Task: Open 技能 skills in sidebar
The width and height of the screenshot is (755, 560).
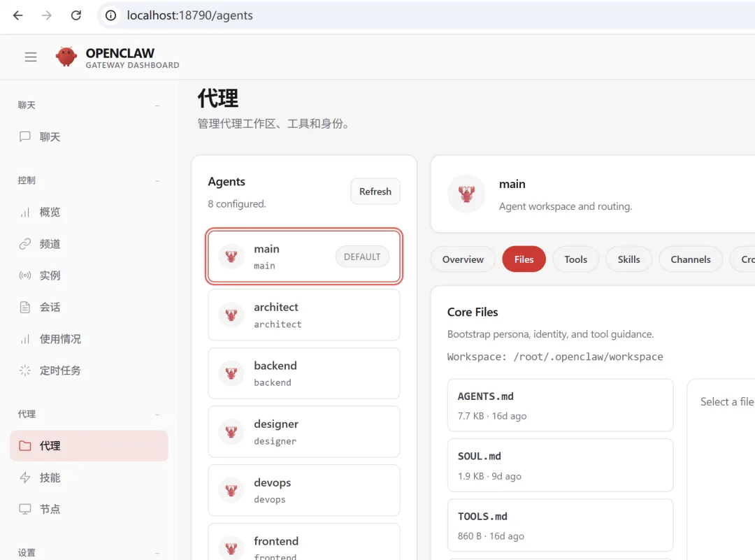Action: click(89, 478)
